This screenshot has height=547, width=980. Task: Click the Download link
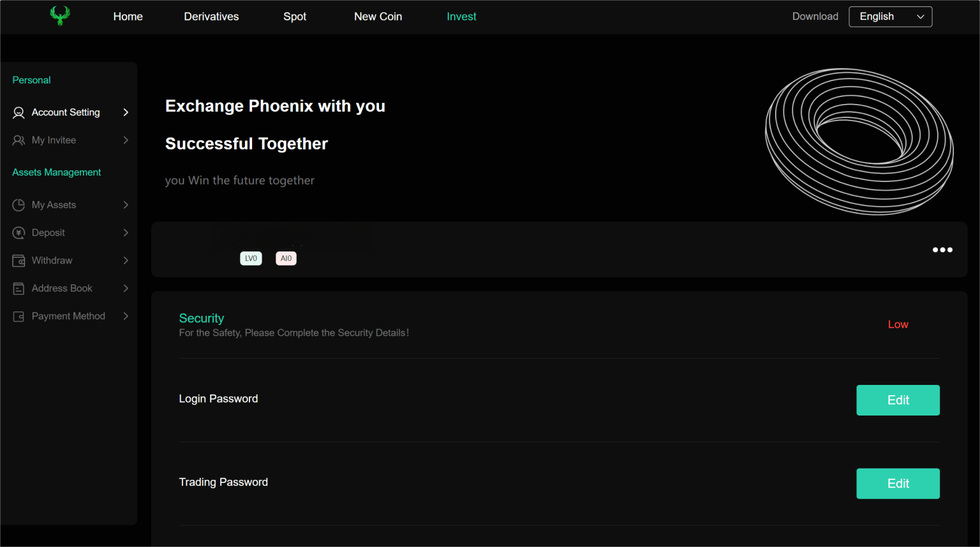[815, 17]
